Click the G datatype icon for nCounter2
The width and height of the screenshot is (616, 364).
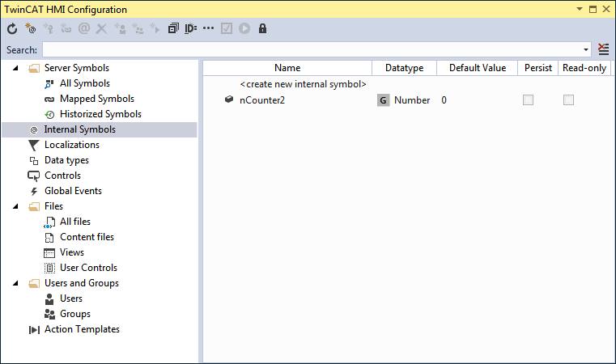pos(383,100)
